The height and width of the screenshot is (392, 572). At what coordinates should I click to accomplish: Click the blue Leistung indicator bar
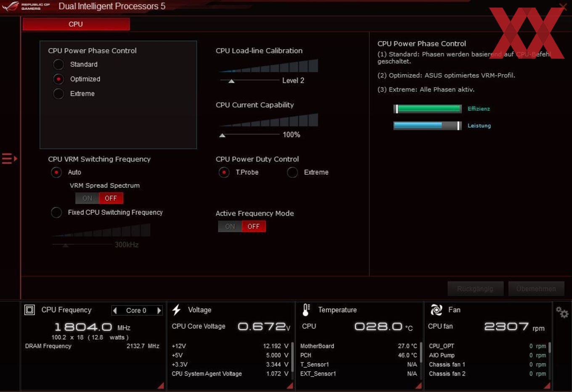[x=427, y=126]
